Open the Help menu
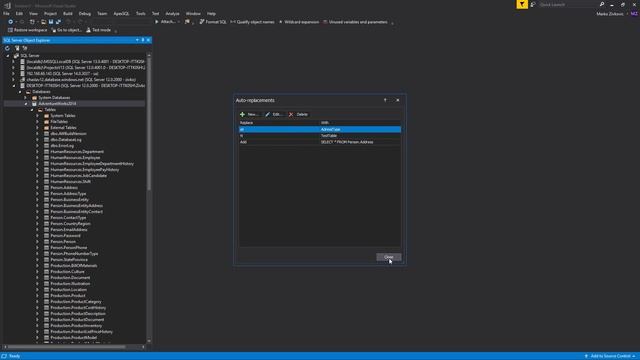 click(211, 13)
